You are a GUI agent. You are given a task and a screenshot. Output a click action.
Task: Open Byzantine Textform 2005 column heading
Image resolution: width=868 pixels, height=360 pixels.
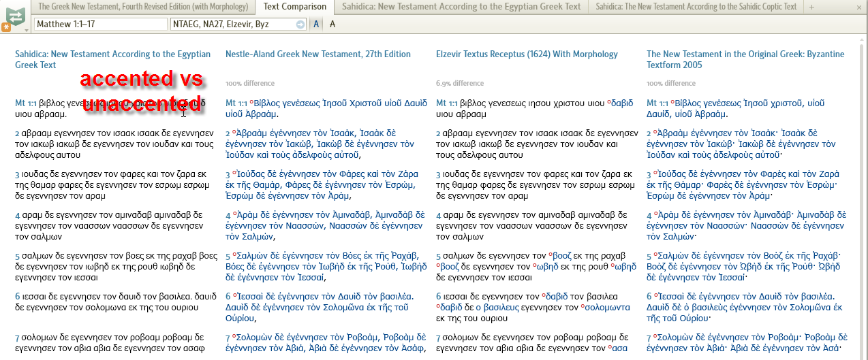(x=745, y=59)
